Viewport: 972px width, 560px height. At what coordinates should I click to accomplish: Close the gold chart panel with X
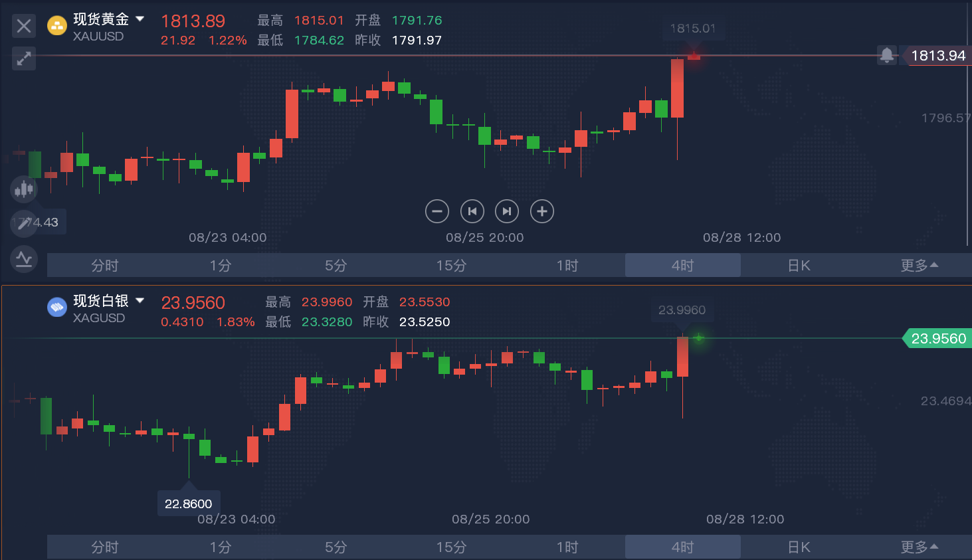[24, 26]
